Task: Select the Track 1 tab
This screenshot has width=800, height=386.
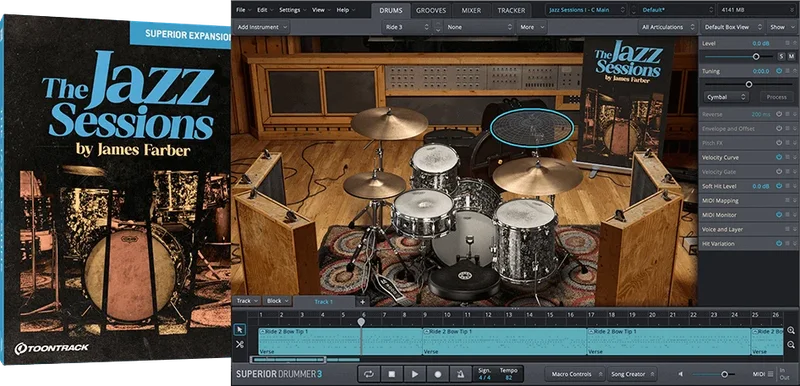Action: [x=323, y=302]
